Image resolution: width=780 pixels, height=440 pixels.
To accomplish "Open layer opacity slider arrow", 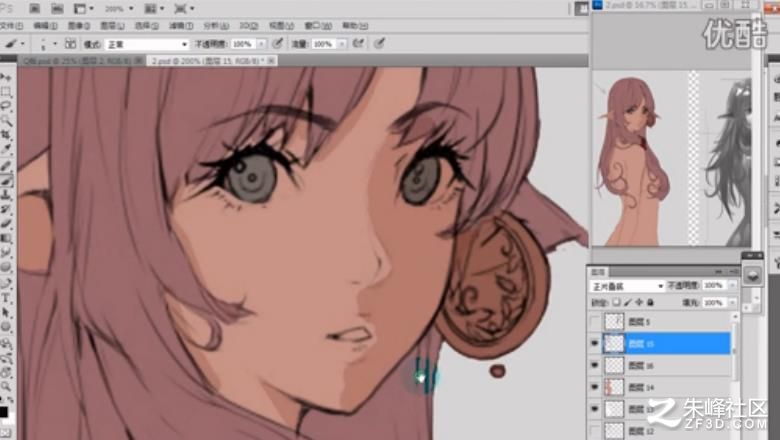I will tap(732, 285).
